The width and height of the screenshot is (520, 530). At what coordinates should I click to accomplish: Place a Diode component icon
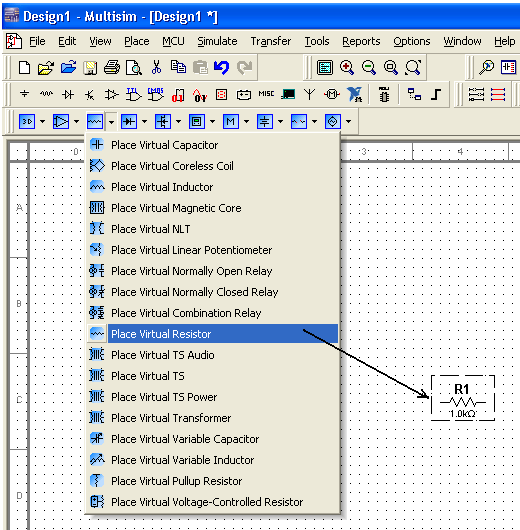click(x=68, y=94)
